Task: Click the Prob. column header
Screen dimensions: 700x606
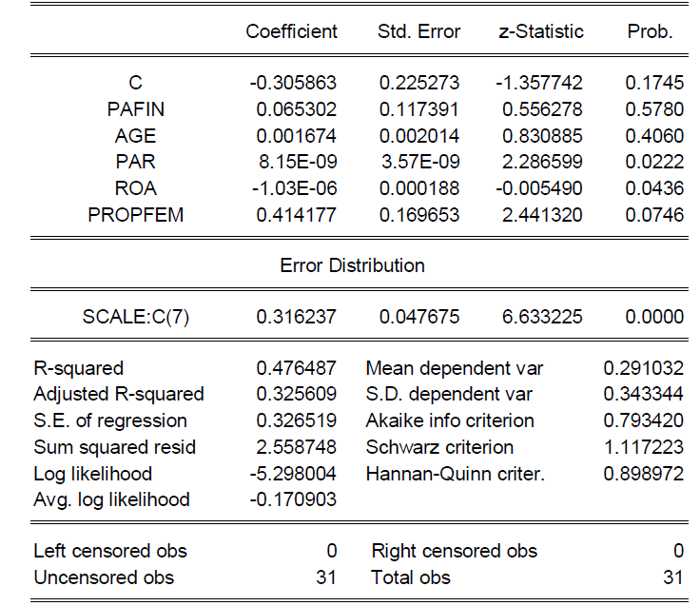Action: click(x=650, y=31)
